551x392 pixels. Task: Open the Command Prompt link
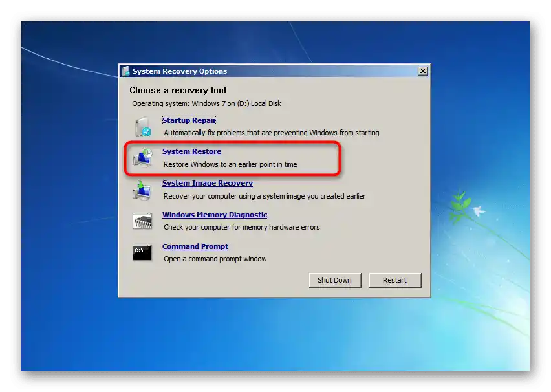tap(195, 246)
